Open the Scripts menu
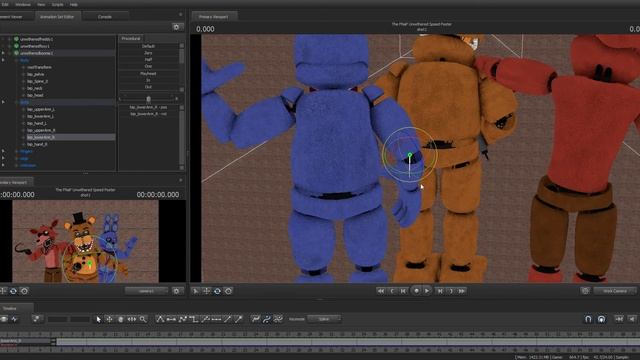The height and width of the screenshot is (360, 640). coord(58,4)
